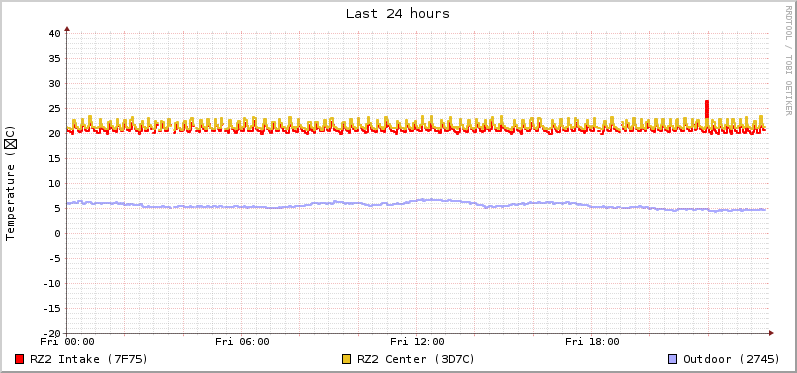Click the red temperature spike near 26 degrees
This screenshot has height=373, width=797.
coord(707,109)
